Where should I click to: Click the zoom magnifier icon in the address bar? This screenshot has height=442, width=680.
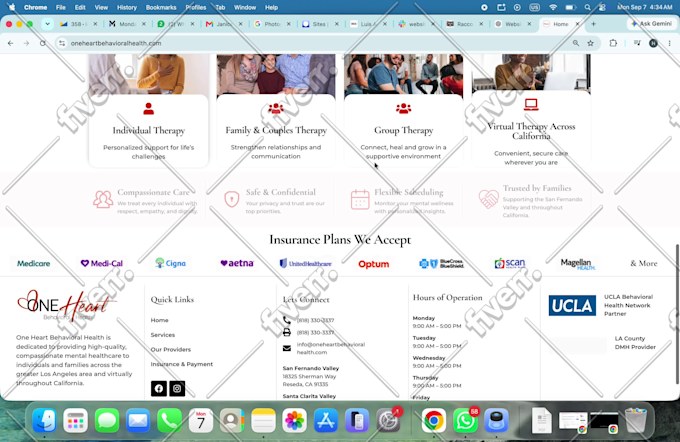(x=575, y=43)
